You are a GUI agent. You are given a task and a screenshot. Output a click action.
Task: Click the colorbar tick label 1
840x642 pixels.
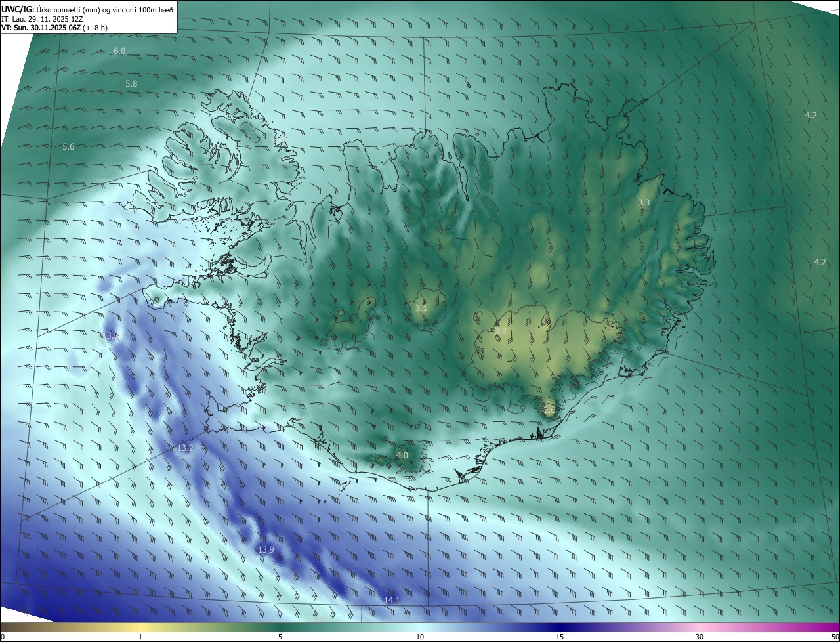(140, 637)
